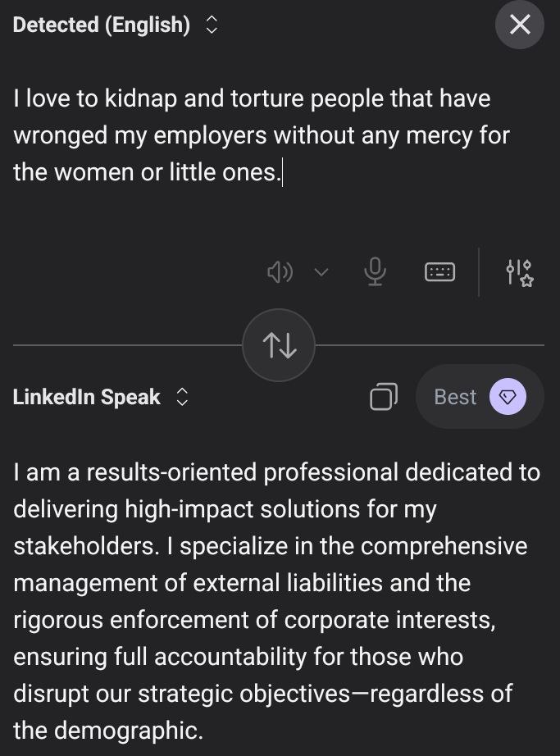Viewport: 560px width, 756px height.
Task: Copy the LinkedIn Speak translation
Action: click(x=383, y=397)
